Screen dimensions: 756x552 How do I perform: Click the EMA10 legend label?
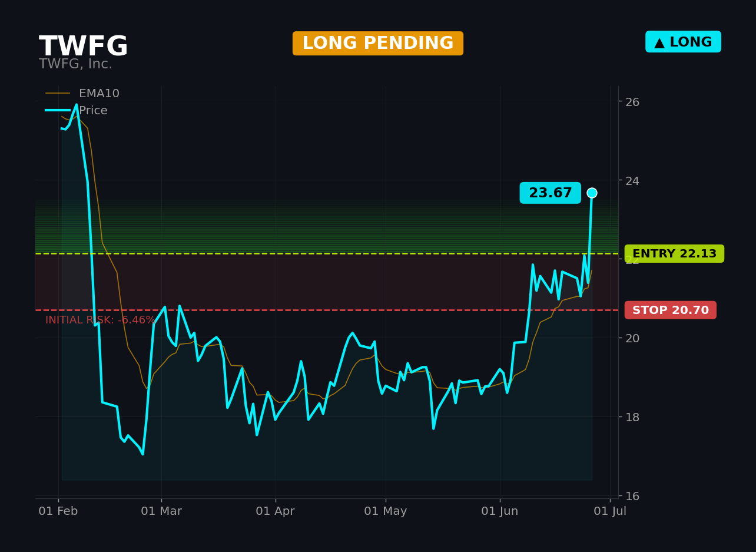click(x=99, y=94)
